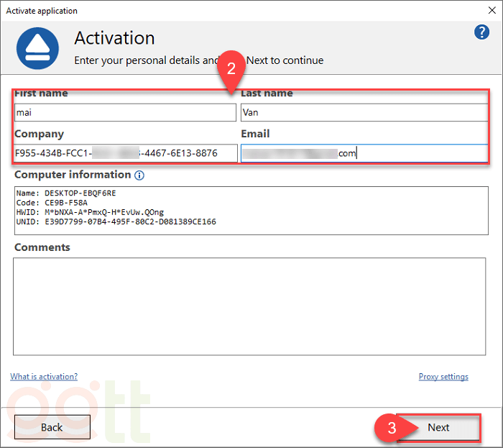Focus the First name input field
This screenshot has width=503, height=448.
pyautogui.click(x=125, y=112)
